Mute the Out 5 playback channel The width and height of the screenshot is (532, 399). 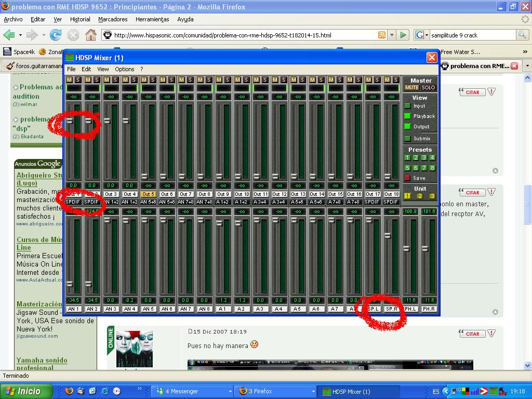point(144,79)
